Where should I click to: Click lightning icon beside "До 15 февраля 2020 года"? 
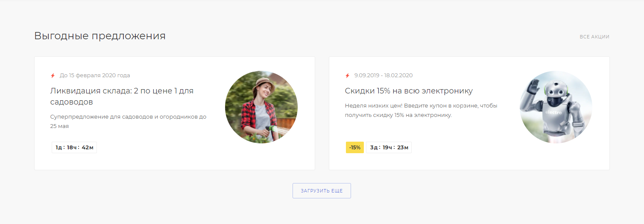(53, 76)
